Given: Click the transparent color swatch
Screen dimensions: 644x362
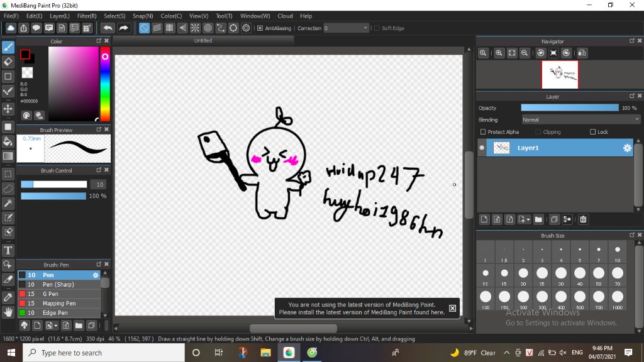Looking at the screenshot, I should (x=27, y=73).
